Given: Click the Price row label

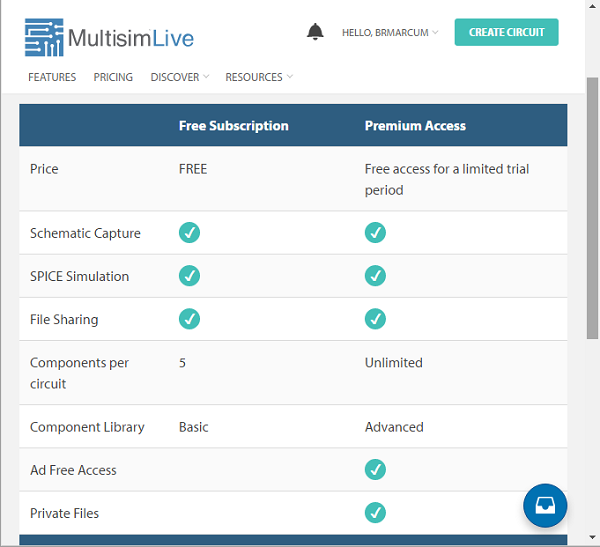Looking at the screenshot, I should (44, 169).
